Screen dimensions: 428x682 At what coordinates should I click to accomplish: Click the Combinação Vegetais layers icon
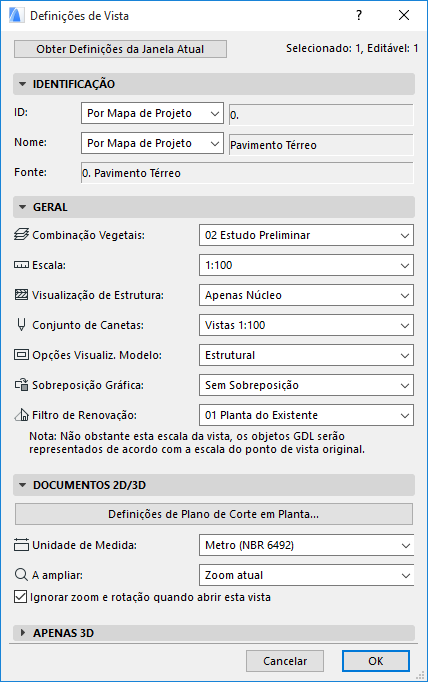point(21,234)
